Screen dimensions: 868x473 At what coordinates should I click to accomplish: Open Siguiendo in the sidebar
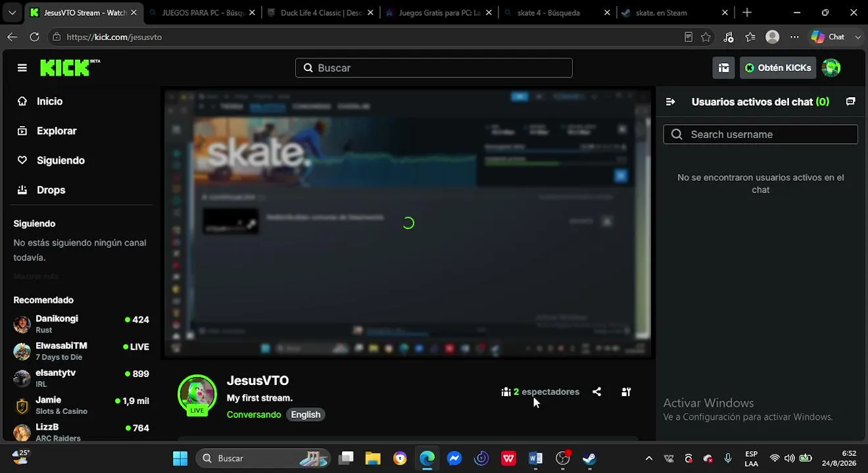[x=51, y=160]
